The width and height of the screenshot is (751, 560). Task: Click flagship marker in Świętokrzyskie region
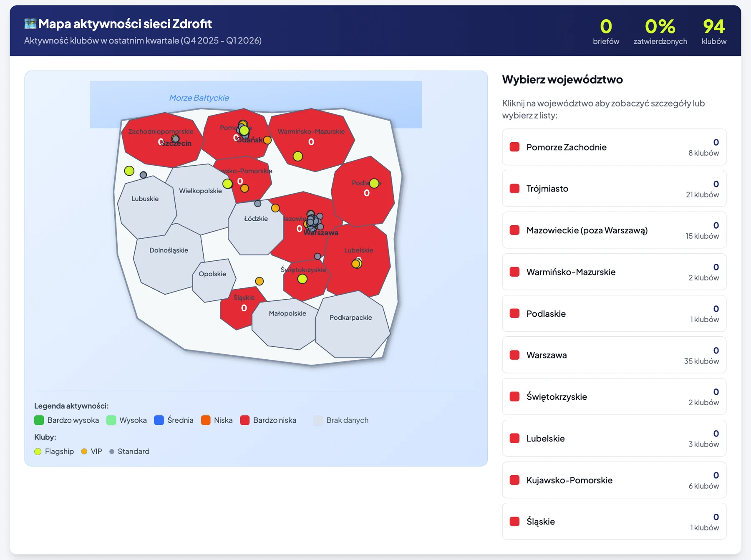point(302,279)
